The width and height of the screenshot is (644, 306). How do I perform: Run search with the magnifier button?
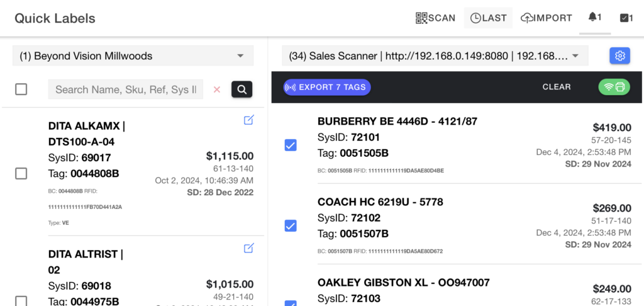(242, 89)
